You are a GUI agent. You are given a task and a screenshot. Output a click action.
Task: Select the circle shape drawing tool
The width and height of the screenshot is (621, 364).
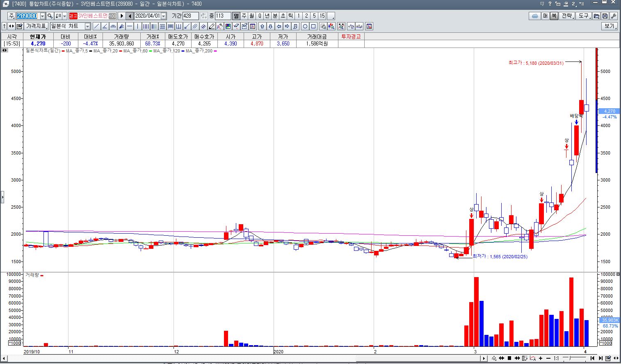(x=305, y=26)
